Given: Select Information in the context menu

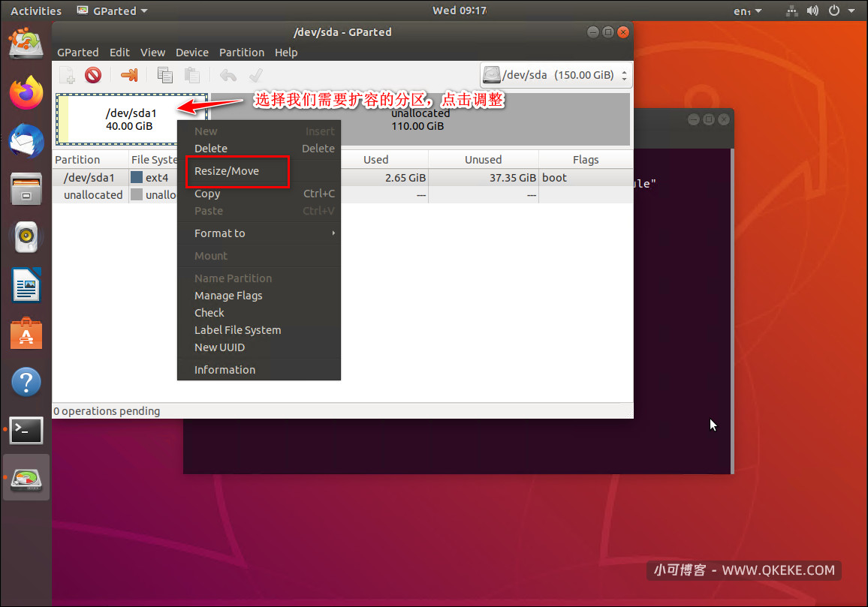Looking at the screenshot, I should (258, 370).
